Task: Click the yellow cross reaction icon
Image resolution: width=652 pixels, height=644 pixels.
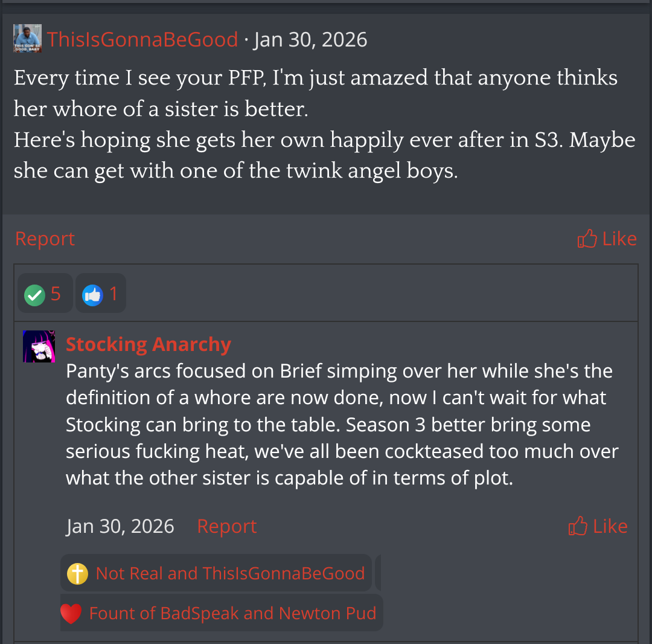Action: (77, 574)
